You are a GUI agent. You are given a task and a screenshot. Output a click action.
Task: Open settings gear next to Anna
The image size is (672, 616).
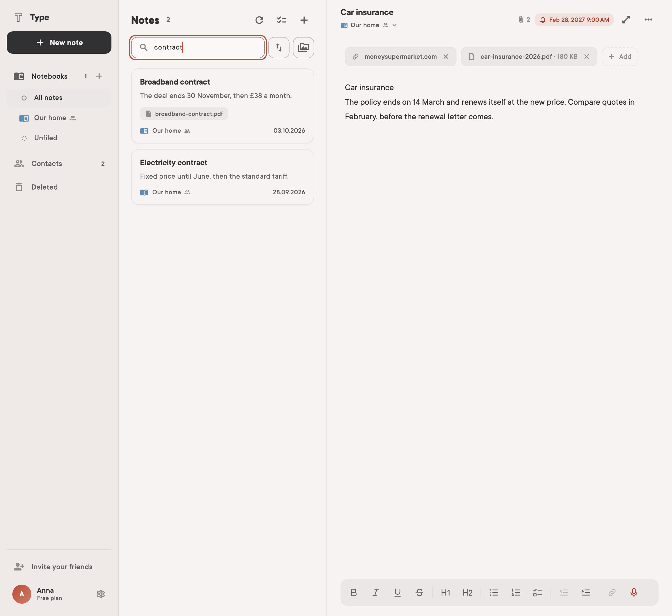pyautogui.click(x=101, y=594)
